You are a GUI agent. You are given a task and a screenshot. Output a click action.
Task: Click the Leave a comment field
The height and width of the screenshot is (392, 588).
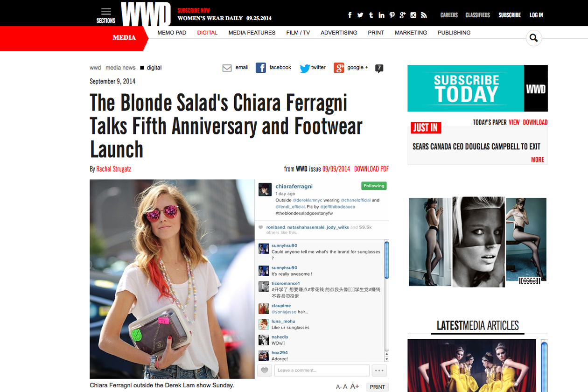(322, 371)
